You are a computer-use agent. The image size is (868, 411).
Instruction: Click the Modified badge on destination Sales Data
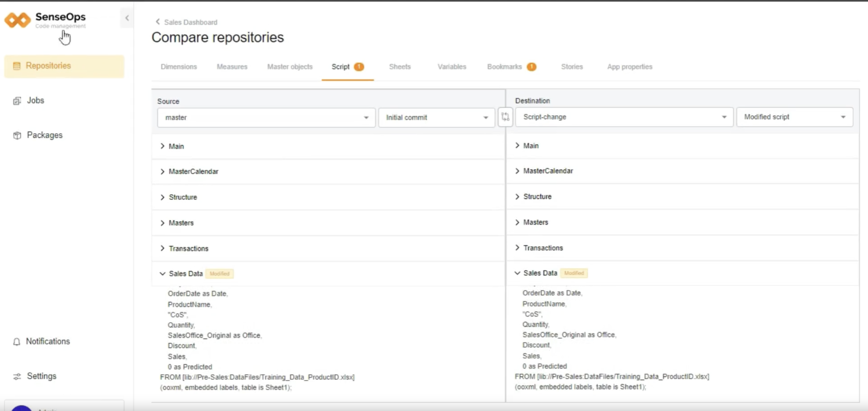pyautogui.click(x=574, y=273)
